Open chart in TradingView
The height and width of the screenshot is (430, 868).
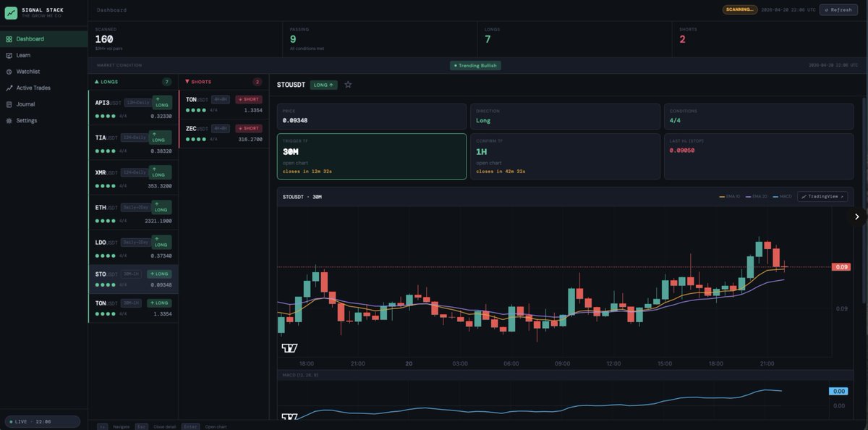822,197
